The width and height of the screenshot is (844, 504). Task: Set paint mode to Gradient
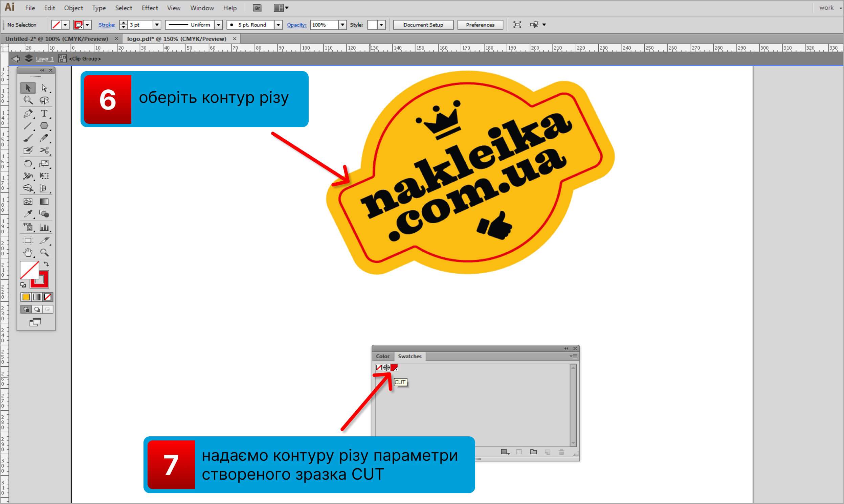click(37, 297)
